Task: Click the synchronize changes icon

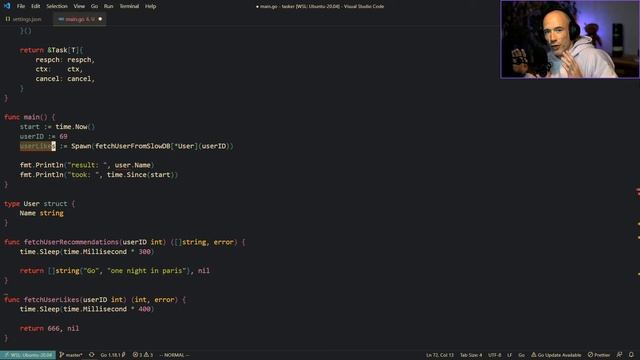Action: 92,355
